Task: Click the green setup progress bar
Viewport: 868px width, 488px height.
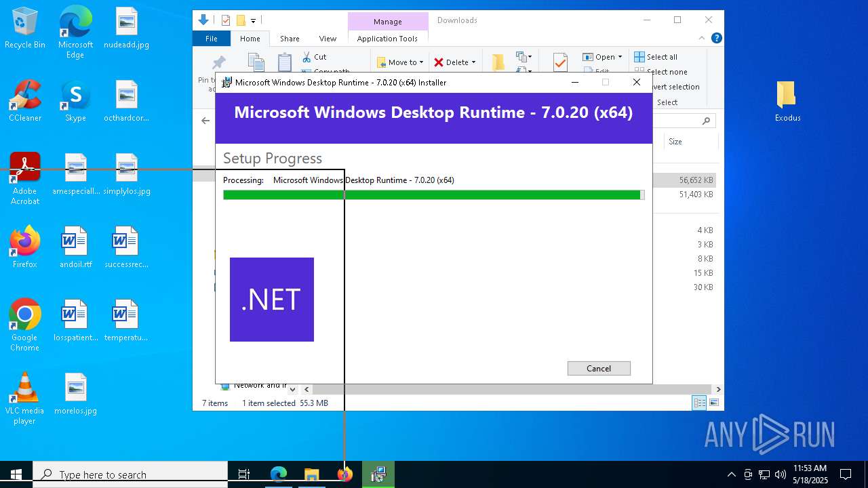Action: point(433,195)
